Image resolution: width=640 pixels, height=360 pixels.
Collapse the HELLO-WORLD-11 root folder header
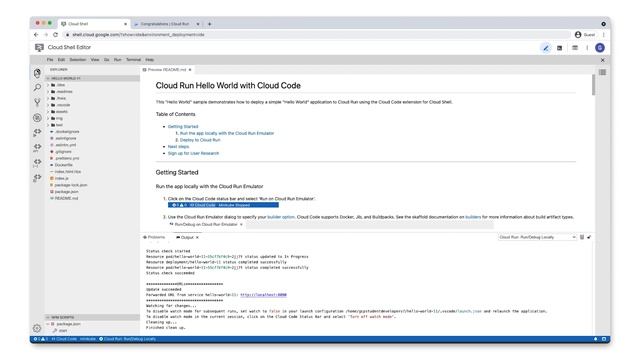click(x=92, y=78)
